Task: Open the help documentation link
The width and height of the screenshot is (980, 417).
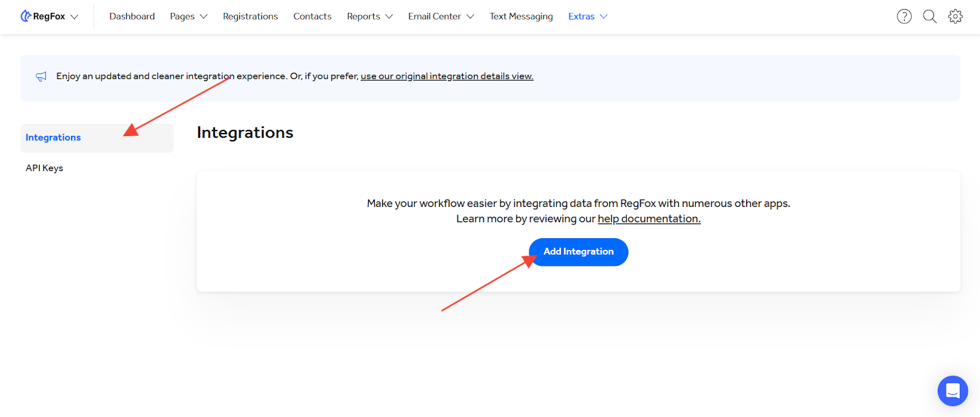Action: pyautogui.click(x=649, y=219)
